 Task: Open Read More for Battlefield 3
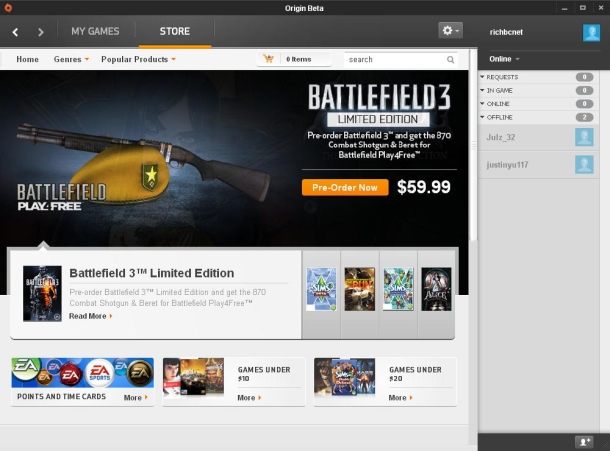tap(91, 316)
